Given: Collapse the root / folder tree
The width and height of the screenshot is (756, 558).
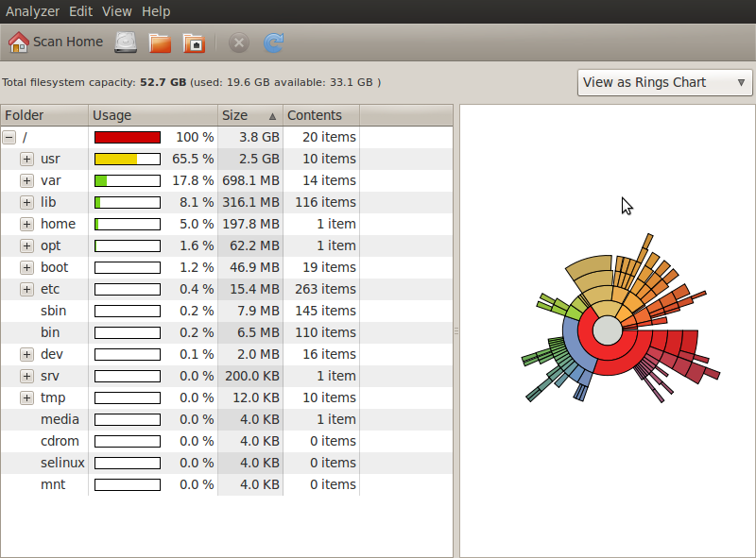Looking at the screenshot, I should click(x=9, y=137).
